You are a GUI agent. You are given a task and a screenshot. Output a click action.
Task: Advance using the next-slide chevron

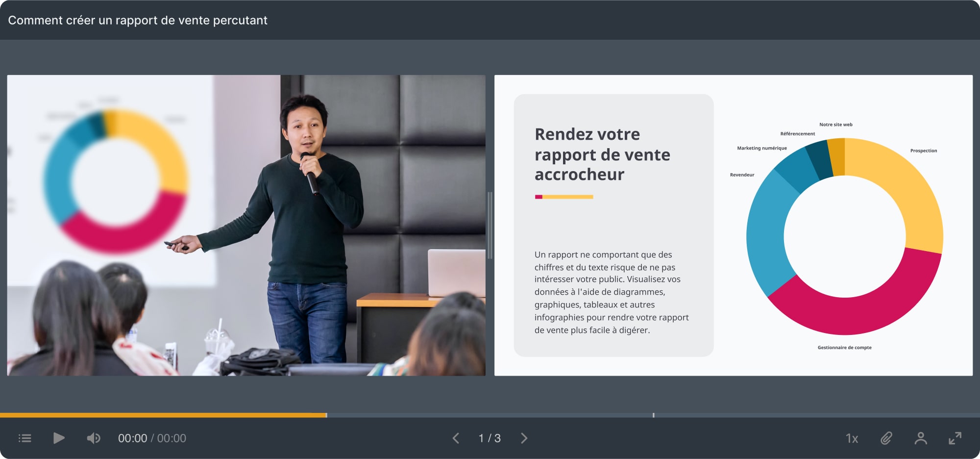[524, 438]
